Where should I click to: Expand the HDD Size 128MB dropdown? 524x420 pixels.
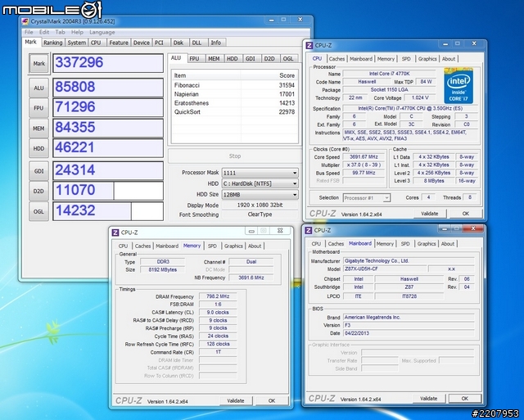(260, 195)
